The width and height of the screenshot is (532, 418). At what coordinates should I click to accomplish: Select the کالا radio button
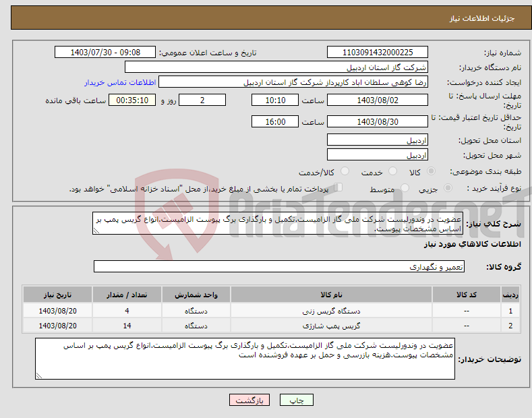click(431, 171)
